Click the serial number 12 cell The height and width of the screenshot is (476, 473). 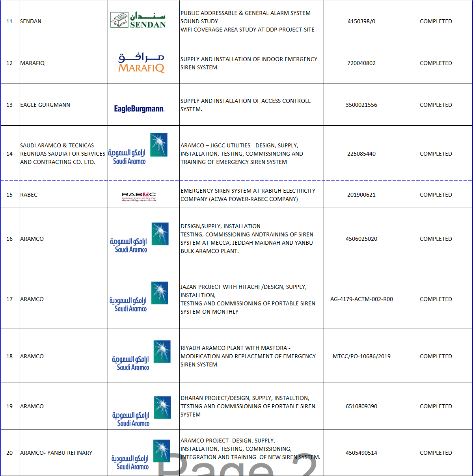[x=9, y=63]
